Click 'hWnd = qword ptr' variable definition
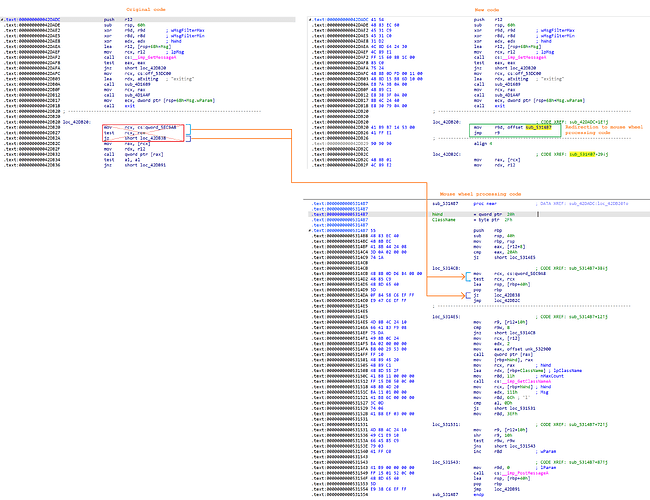 pos(473,214)
